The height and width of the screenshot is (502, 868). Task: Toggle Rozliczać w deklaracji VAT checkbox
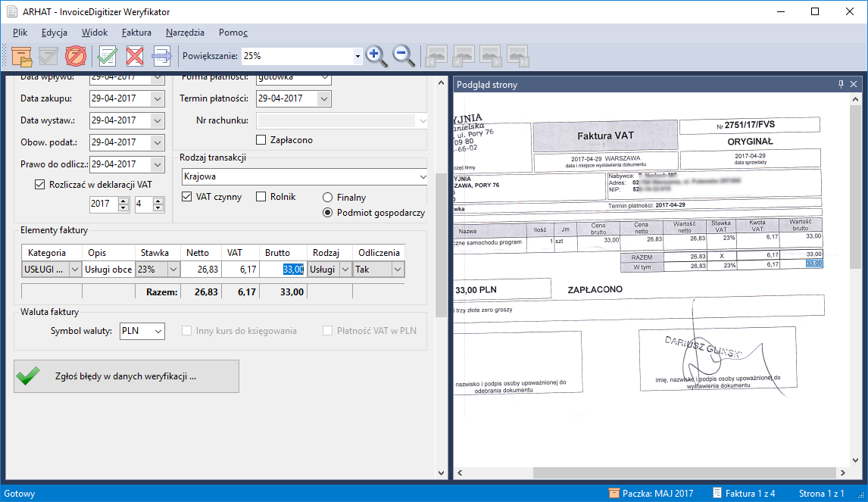point(40,183)
